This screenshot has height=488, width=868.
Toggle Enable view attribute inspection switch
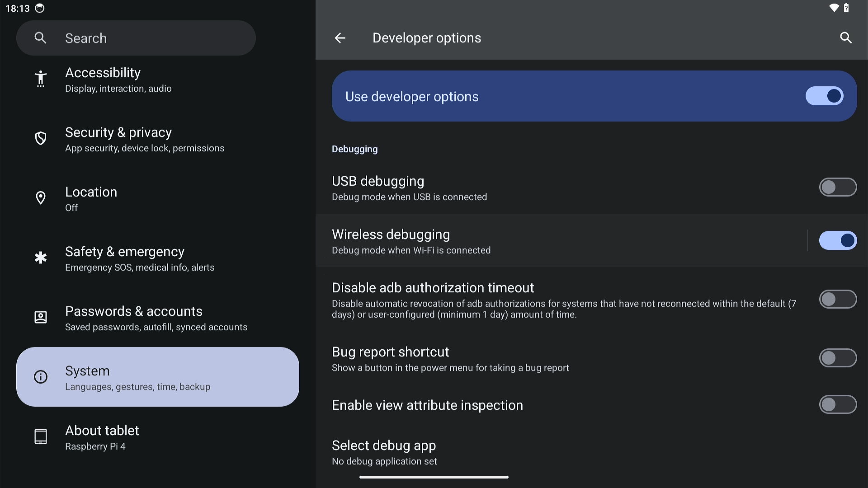[x=838, y=405]
